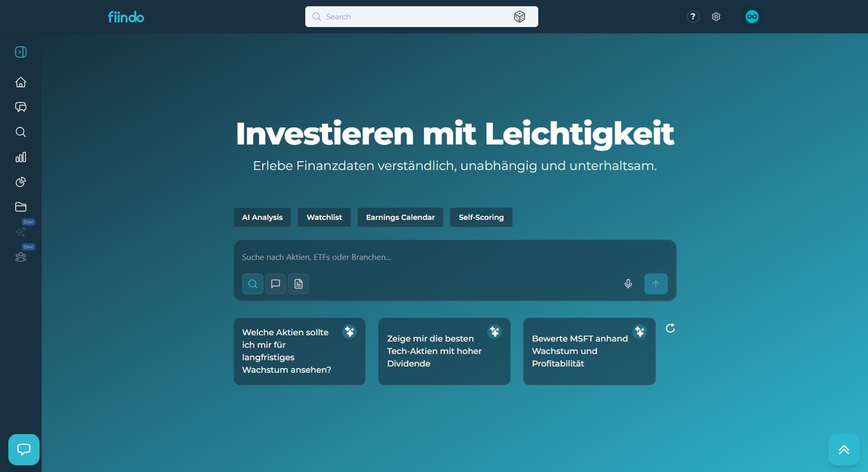
Task: Switch prompt box to chat mode
Action: click(x=276, y=284)
